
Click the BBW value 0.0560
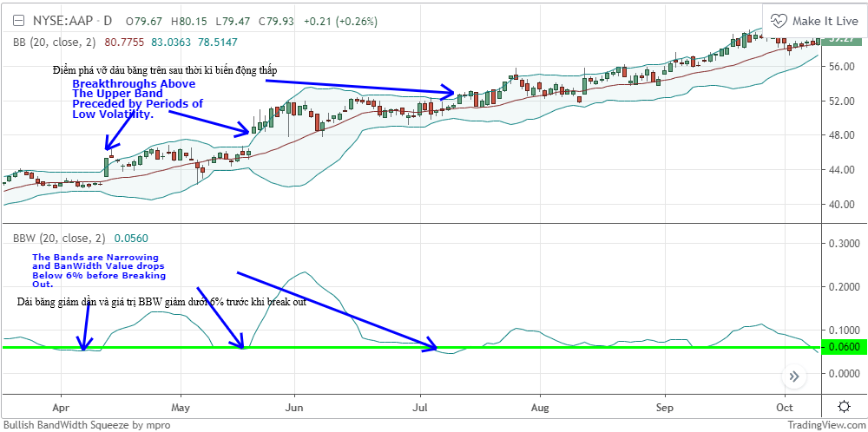pyautogui.click(x=131, y=239)
